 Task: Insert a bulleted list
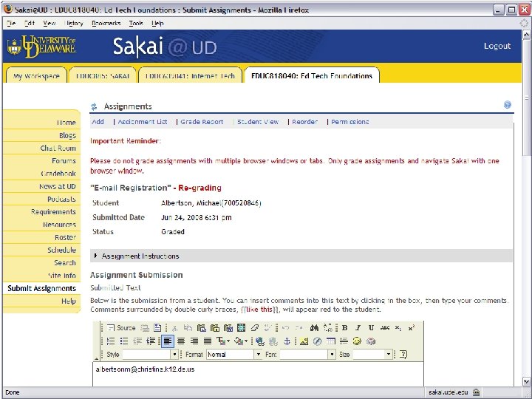(x=124, y=341)
